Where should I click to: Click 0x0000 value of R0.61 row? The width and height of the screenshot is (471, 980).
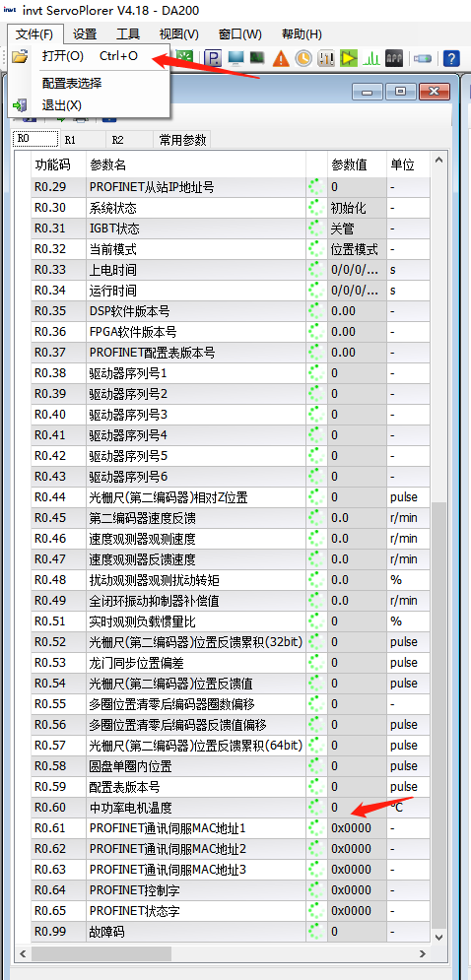pyautogui.click(x=351, y=828)
